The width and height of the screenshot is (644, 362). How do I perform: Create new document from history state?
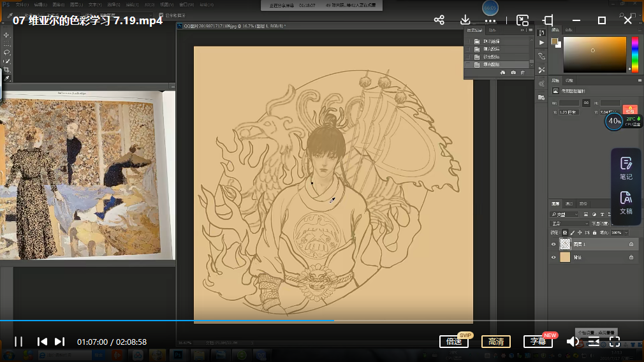pyautogui.click(x=502, y=73)
